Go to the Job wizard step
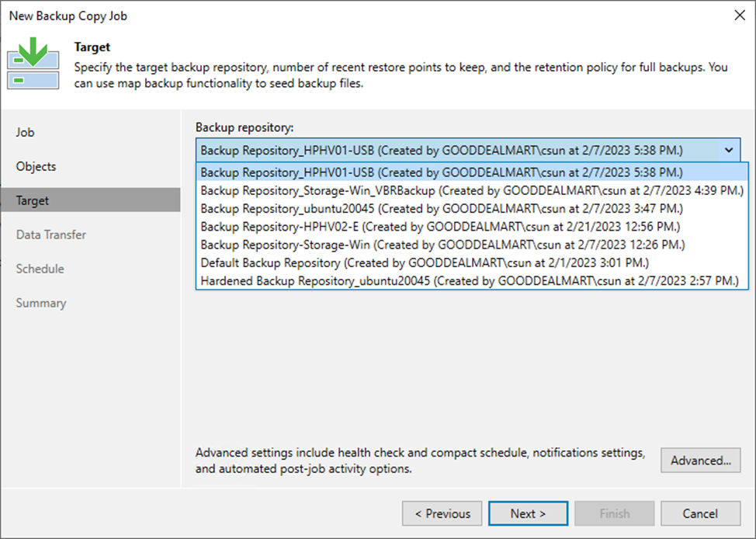756x539 pixels. point(26,132)
